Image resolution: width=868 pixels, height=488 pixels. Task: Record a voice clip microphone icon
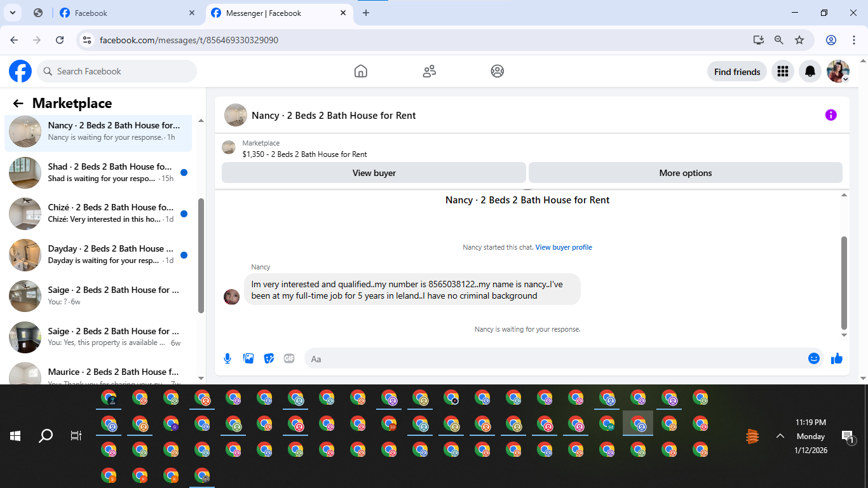click(x=227, y=358)
